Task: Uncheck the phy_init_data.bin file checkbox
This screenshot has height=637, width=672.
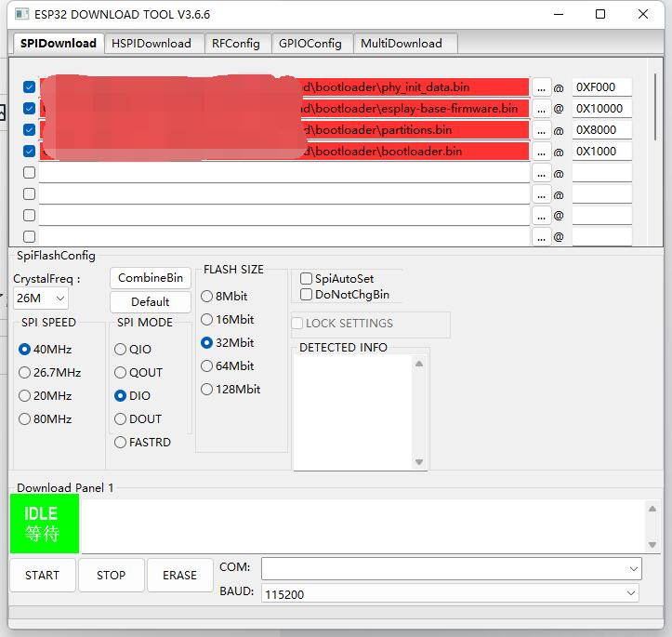Action: (x=29, y=87)
